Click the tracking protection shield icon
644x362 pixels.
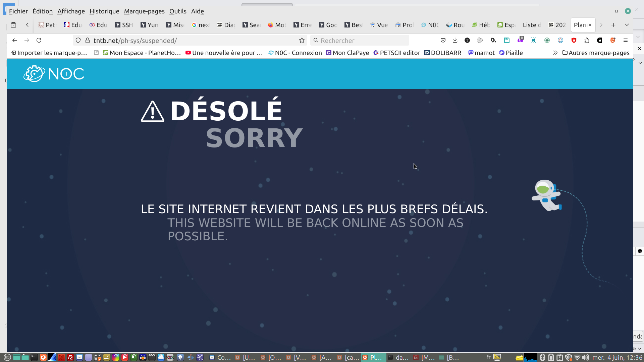point(78,40)
